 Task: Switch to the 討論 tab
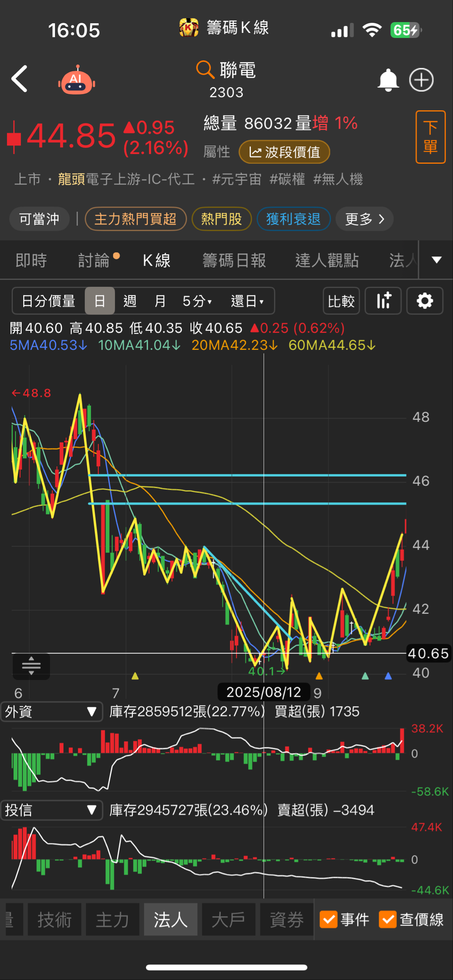coord(94,260)
